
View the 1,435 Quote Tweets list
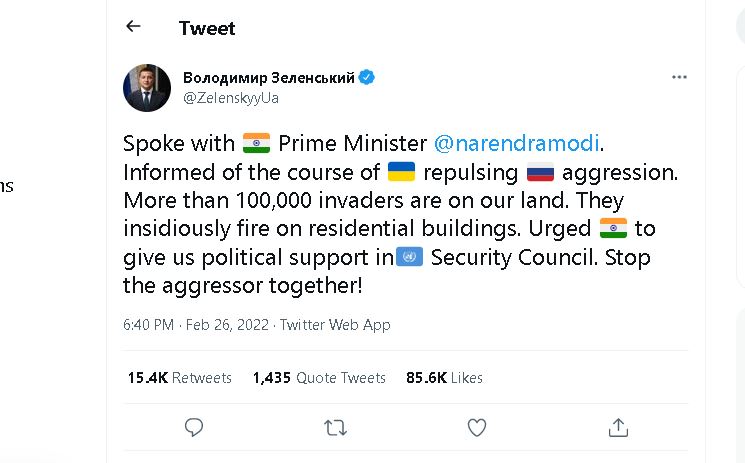pos(319,377)
